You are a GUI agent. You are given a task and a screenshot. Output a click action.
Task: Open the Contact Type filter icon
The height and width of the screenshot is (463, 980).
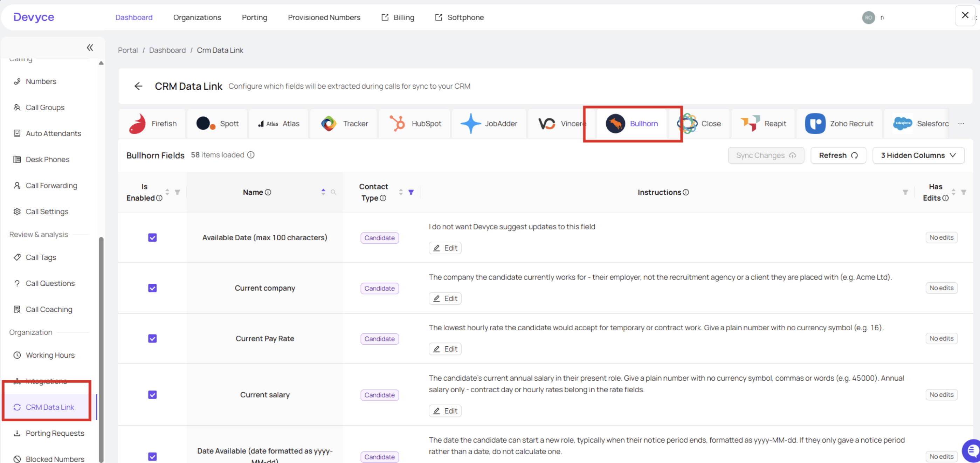pos(411,192)
